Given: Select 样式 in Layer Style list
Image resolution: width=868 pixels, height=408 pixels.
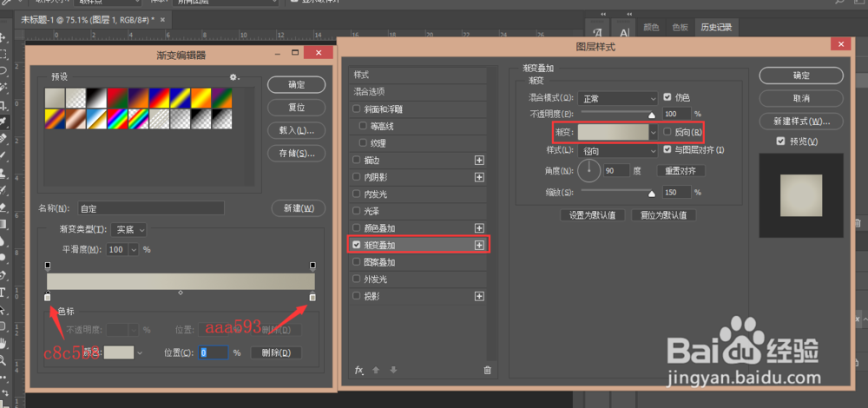Looking at the screenshot, I should click(x=418, y=75).
